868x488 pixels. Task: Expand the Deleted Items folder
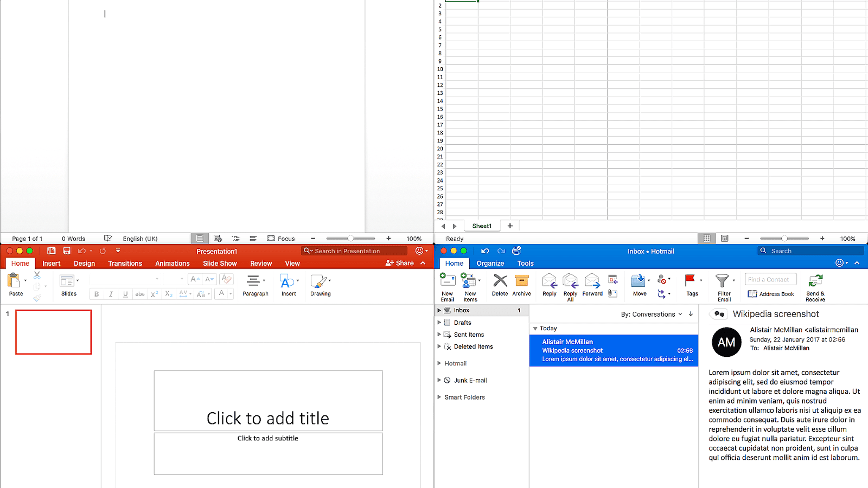click(439, 346)
